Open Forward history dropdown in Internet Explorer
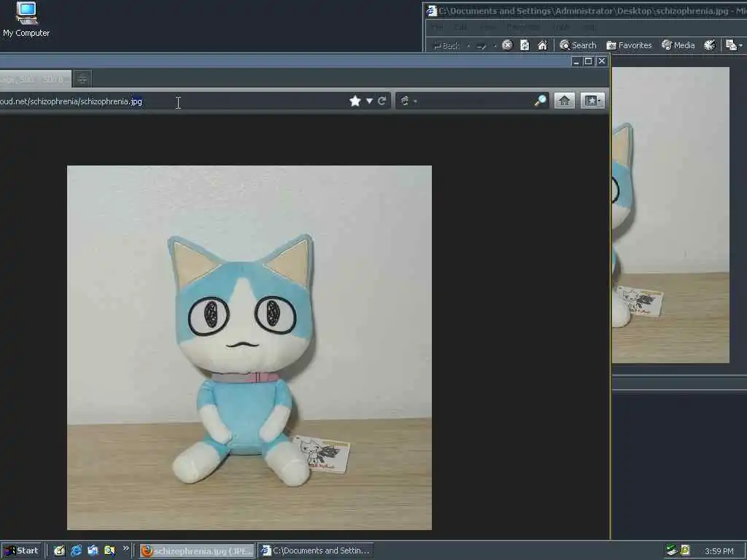Viewport: 747px width, 560px height. tap(495, 46)
